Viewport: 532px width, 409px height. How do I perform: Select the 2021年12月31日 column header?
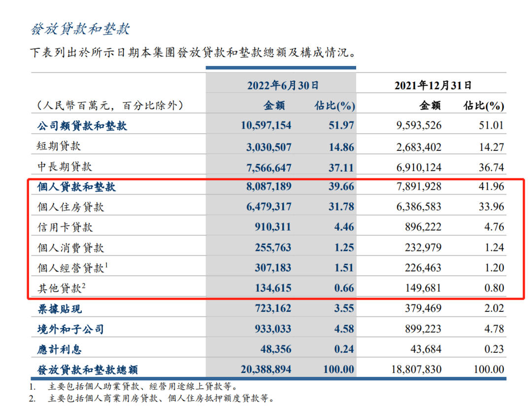433,85
